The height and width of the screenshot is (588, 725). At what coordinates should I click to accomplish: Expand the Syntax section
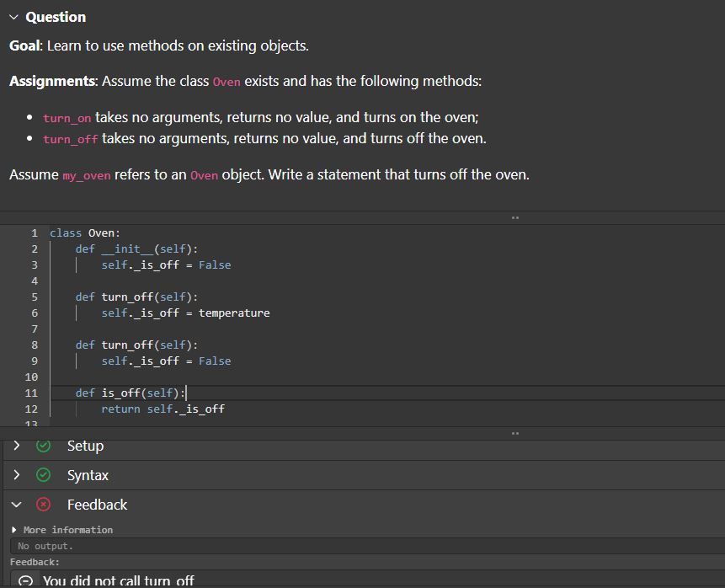tap(17, 474)
